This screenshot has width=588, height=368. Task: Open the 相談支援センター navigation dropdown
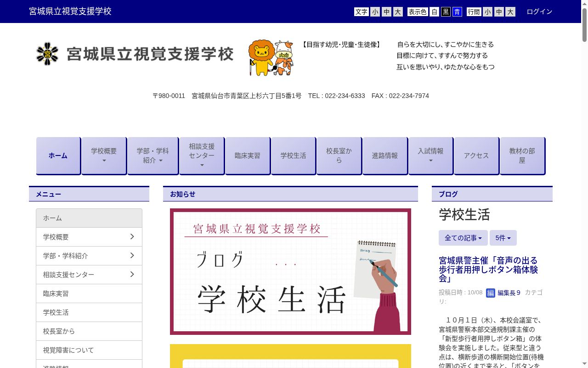202,155
